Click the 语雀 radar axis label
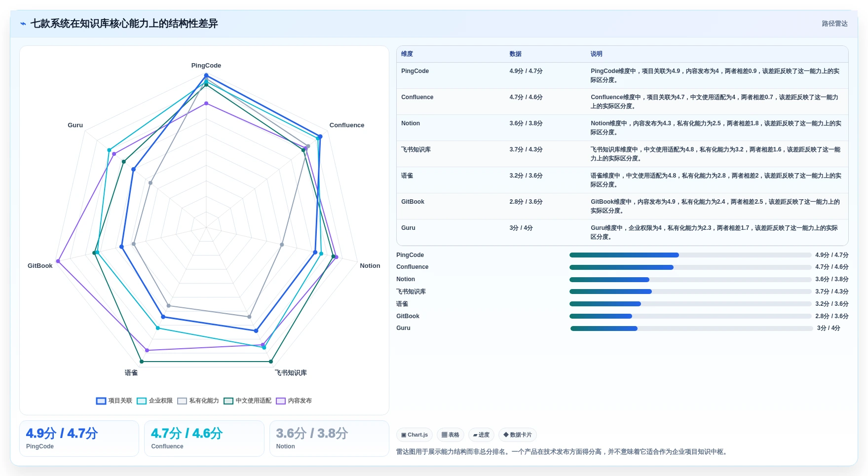 coord(131,373)
